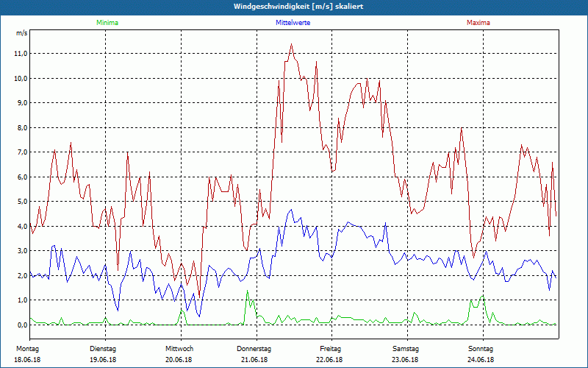
Task: Click the 10,0 y-axis value
Action: [21, 79]
